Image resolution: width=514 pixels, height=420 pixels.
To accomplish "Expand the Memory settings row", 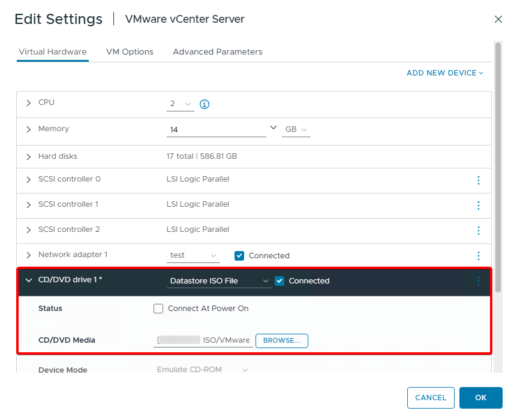I will tap(28, 129).
